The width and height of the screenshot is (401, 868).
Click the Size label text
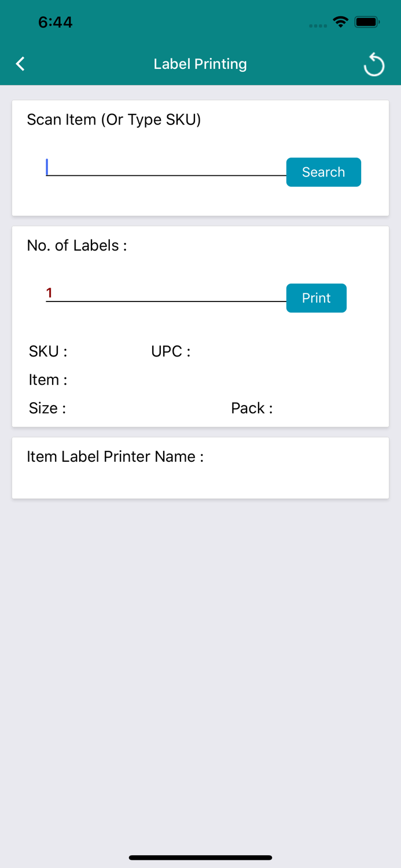click(46, 408)
